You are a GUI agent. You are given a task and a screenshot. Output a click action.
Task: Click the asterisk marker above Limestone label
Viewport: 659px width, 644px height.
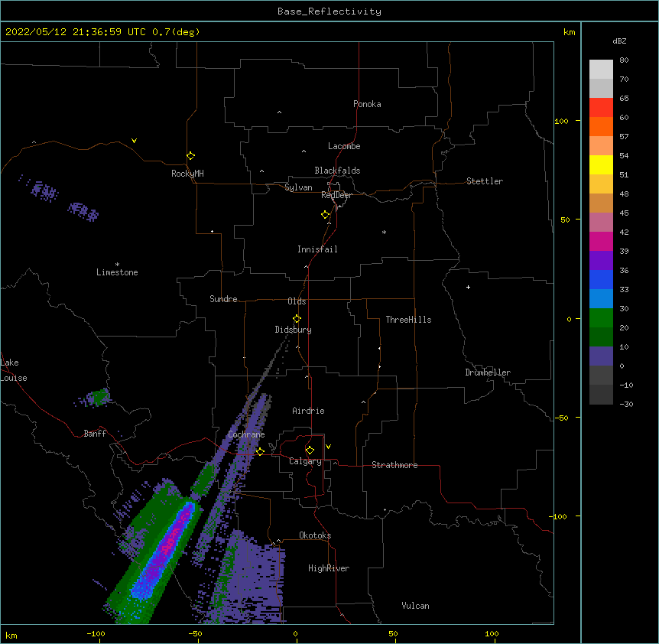[x=117, y=265]
